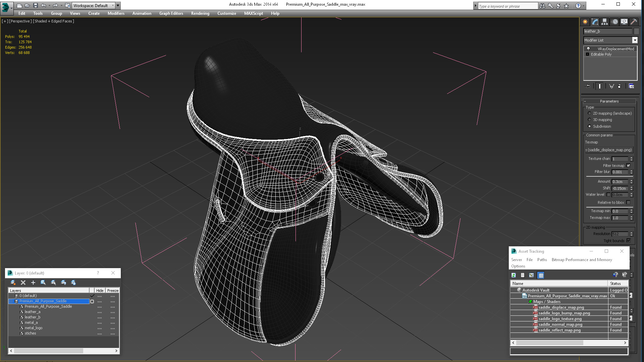Viewport: 644px width, 362px height.
Task: Open Configure Modifier Sets icon
Action: click(631, 86)
